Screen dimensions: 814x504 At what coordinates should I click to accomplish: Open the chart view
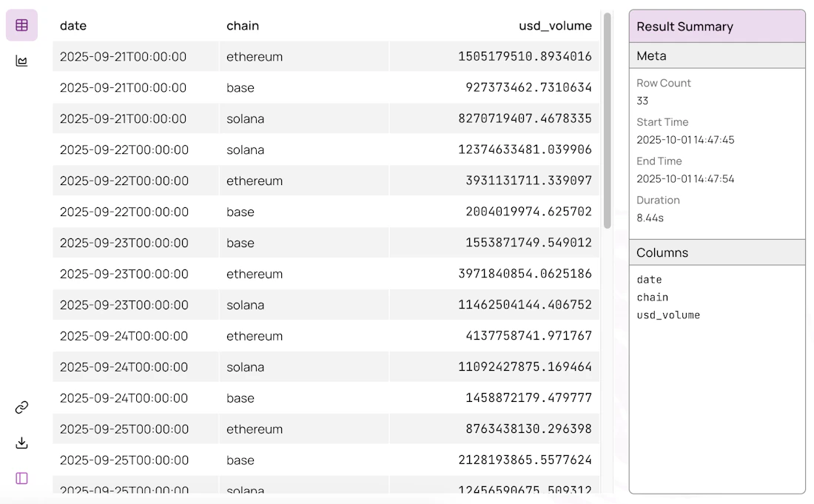click(21, 61)
